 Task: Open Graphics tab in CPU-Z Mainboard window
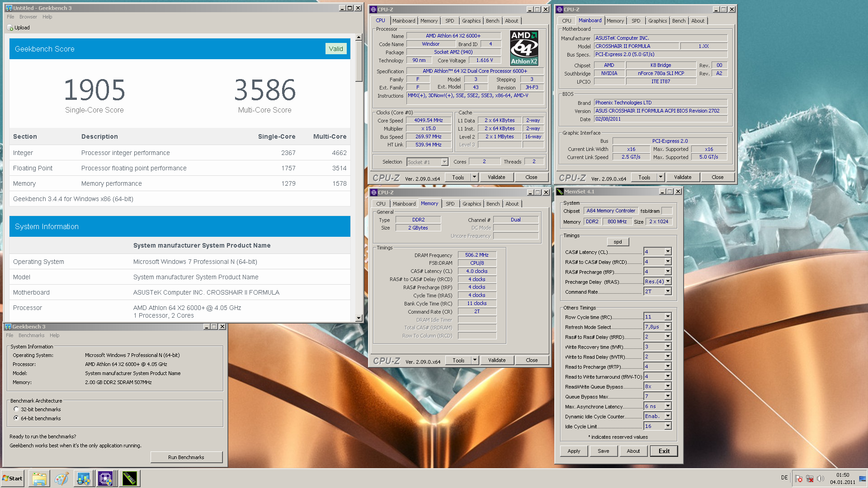(x=657, y=21)
